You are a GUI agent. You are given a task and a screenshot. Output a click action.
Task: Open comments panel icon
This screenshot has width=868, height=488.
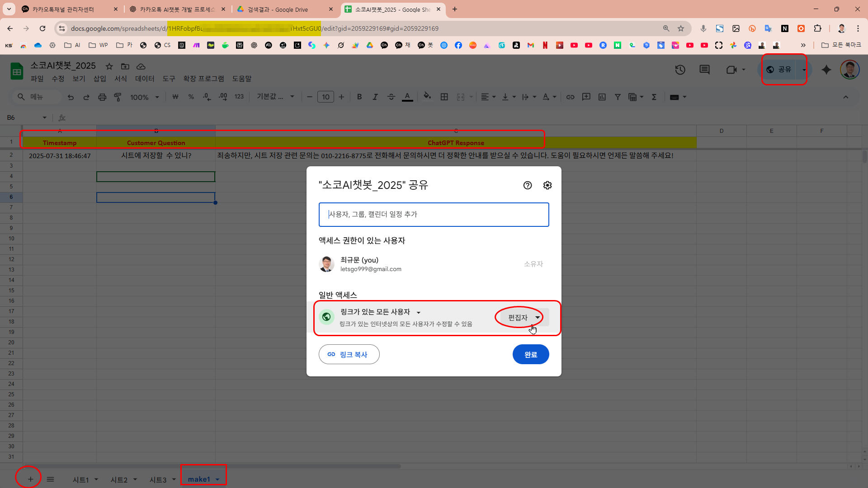coord(704,70)
